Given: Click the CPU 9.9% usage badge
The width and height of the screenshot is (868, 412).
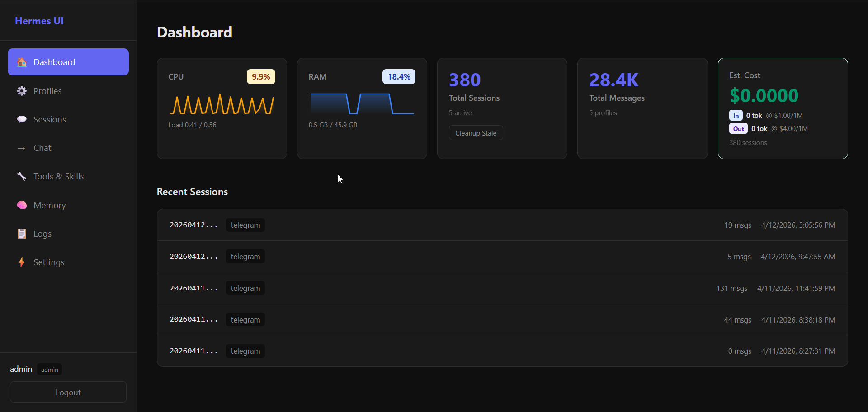Looking at the screenshot, I should pos(261,77).
